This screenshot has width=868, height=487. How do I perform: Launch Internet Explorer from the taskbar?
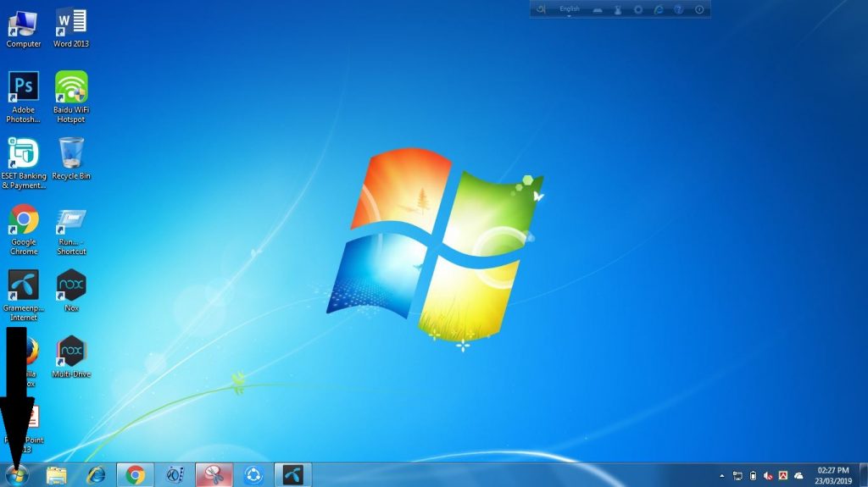[96, 475]
